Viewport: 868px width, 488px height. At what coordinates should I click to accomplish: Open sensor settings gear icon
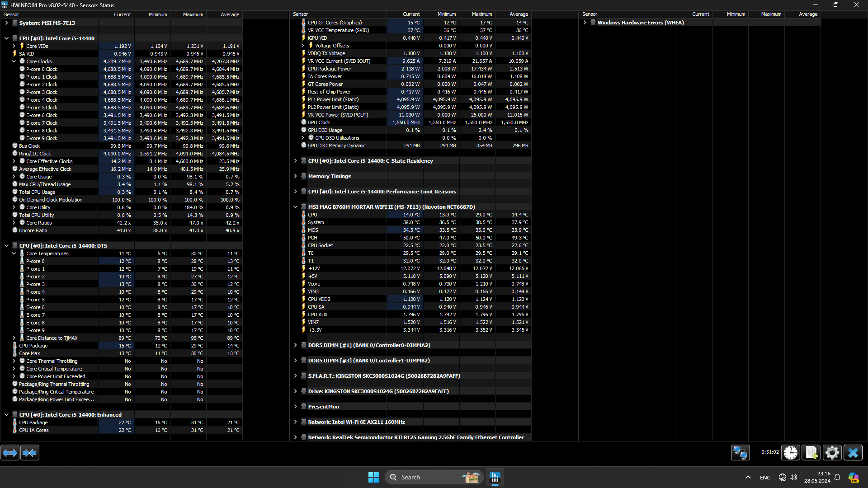[832, 452]
